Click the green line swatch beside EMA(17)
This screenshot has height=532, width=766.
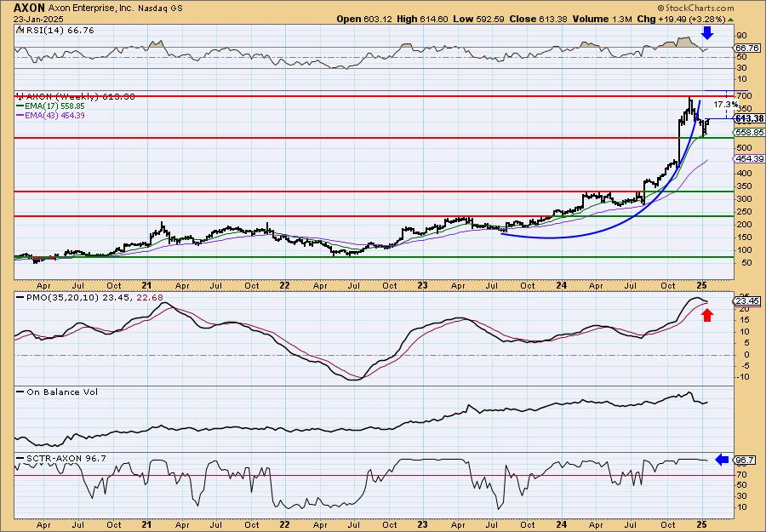tap(19, 106)
